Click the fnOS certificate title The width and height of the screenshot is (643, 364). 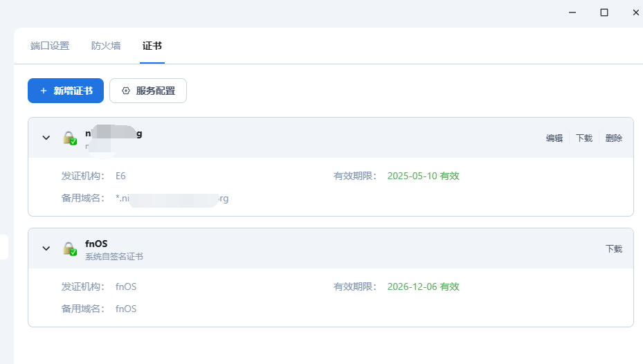point(96,244)
